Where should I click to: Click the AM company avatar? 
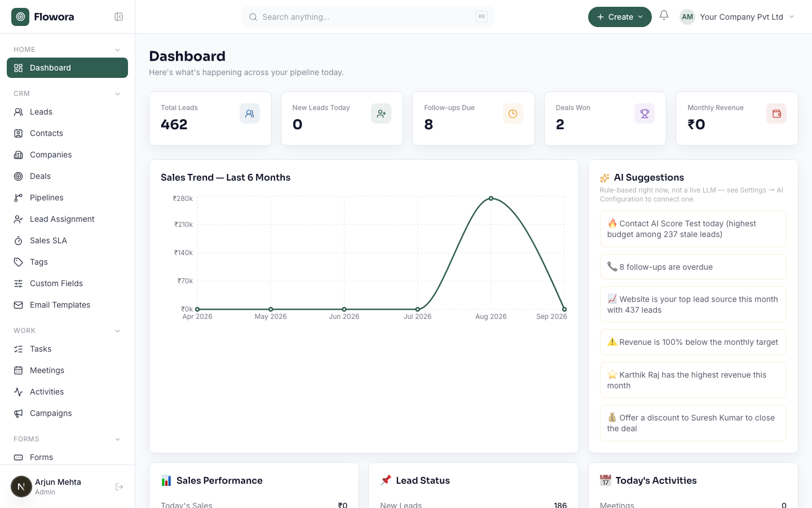pos(687,17)
